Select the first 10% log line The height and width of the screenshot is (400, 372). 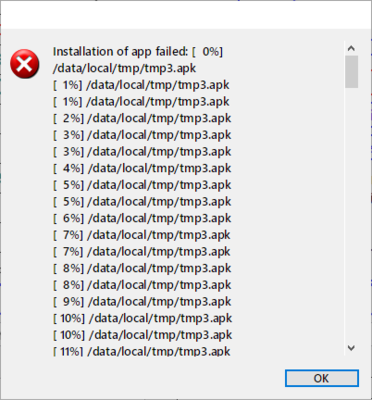(143, 318)
